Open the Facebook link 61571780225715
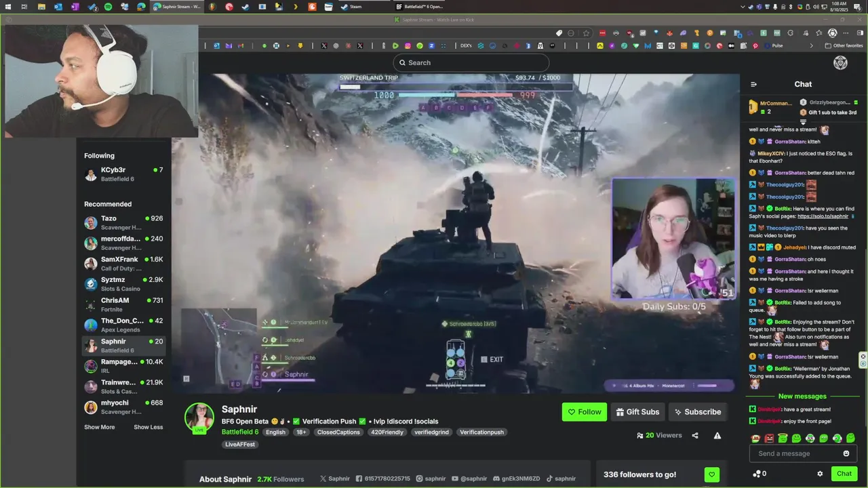Screen dimensions: 868x488 pos(383,479)
